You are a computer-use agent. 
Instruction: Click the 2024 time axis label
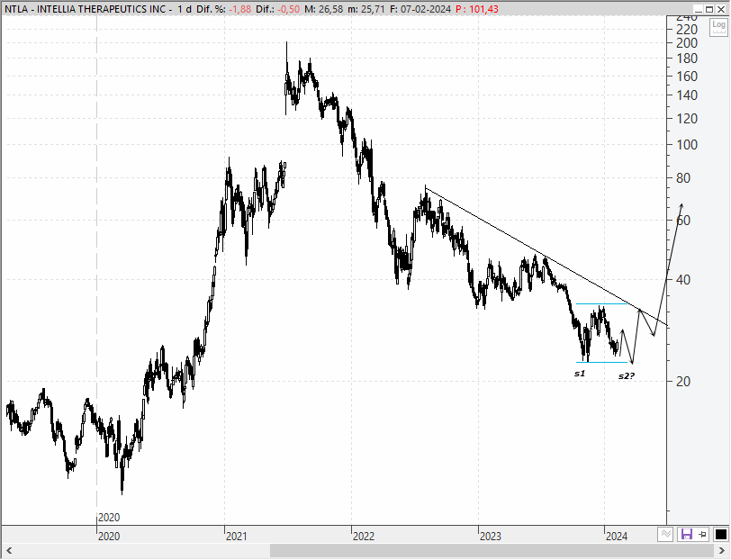pos(617,537)
